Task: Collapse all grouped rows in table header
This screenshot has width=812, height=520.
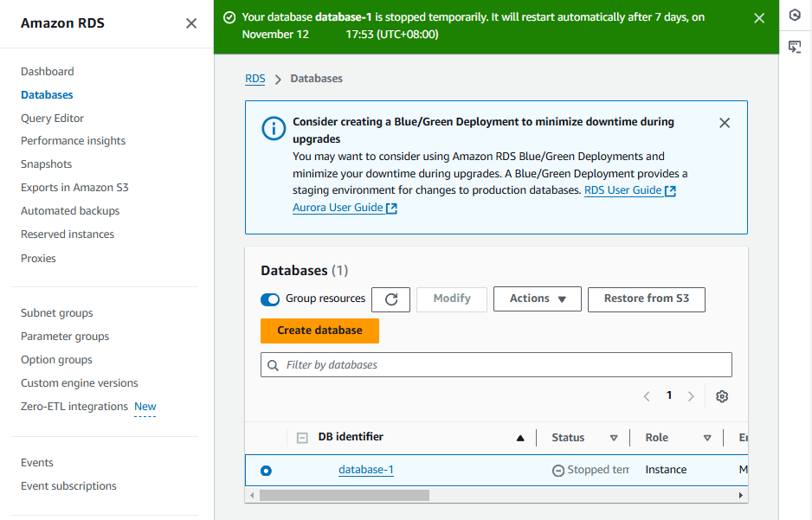Action: pos(302,438)
